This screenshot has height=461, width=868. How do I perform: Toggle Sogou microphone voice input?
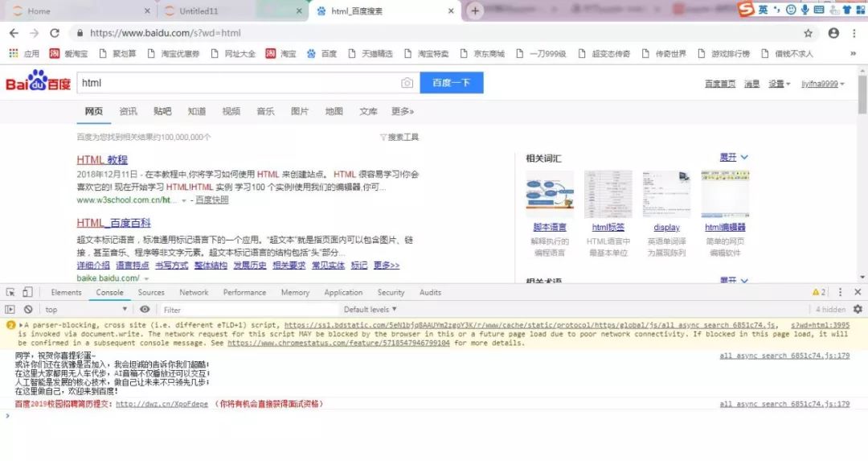pyautogui.click(x=805, y=10)
